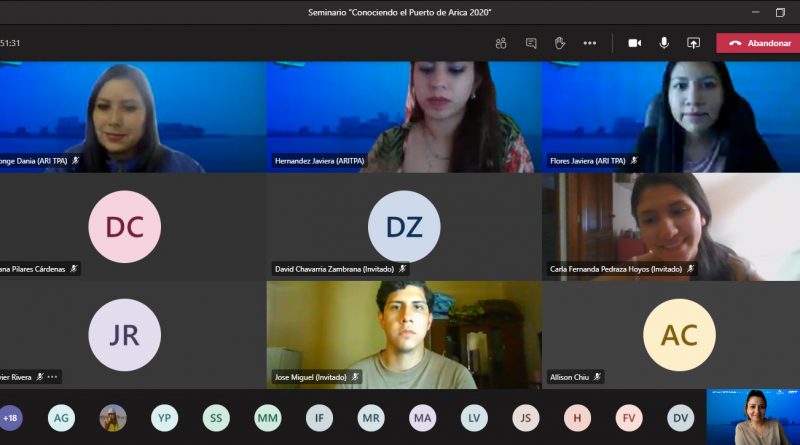Select David Chavarria Zambrana's DZ tile
This screenshot has width=800, height=445.
coord(404,226)
